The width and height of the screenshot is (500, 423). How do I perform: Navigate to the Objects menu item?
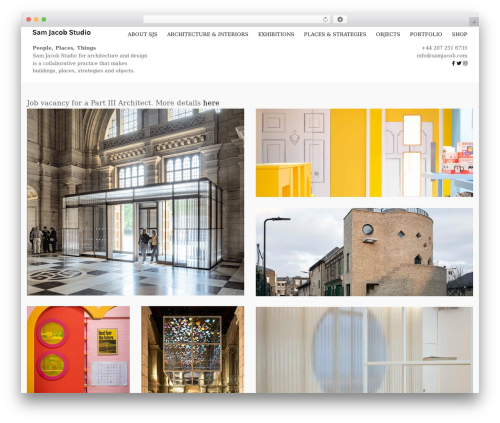[388, 34]
